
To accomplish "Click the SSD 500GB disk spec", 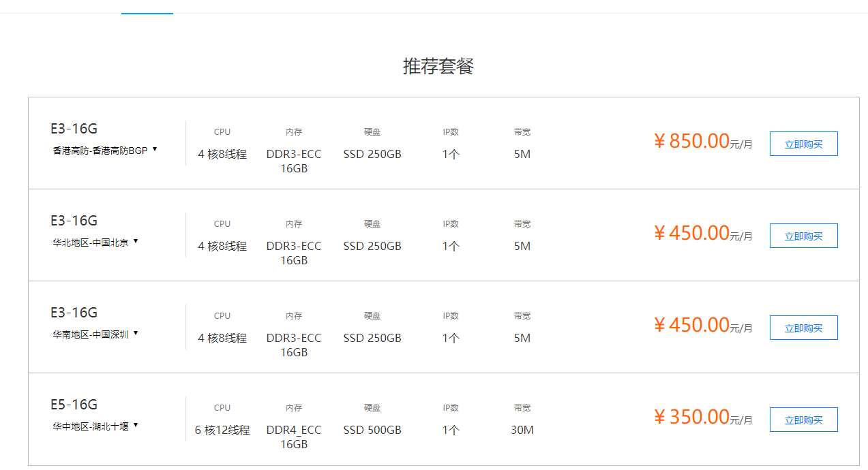I will pyautogui.click(x=372, y=430).
